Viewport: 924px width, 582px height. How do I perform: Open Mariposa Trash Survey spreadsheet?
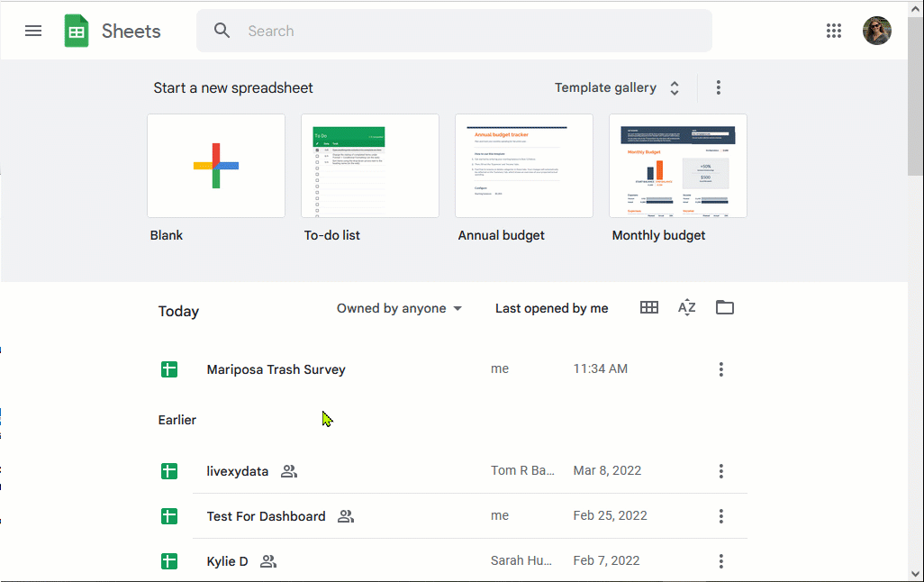276,369
